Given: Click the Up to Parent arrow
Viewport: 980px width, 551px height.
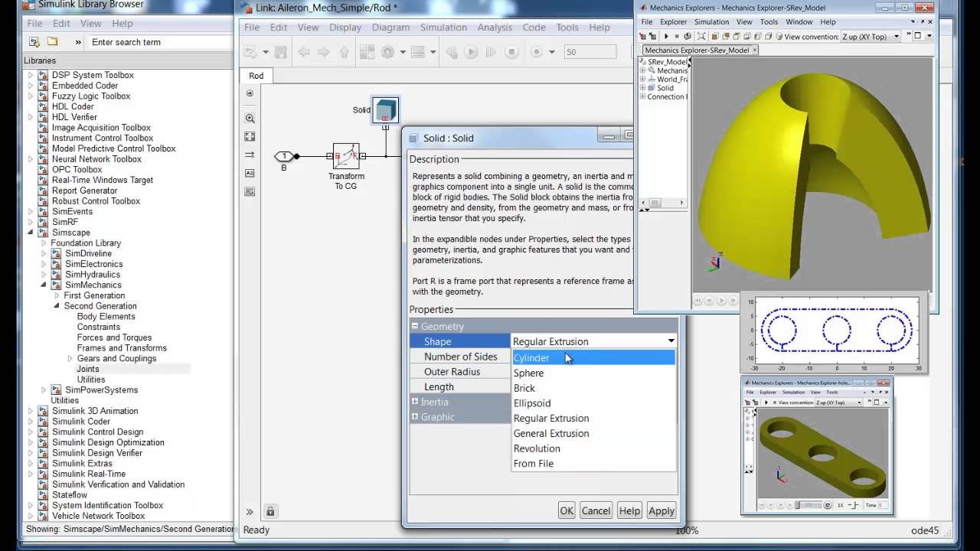Looking at the screenshot, I should [x=344, y=52].
